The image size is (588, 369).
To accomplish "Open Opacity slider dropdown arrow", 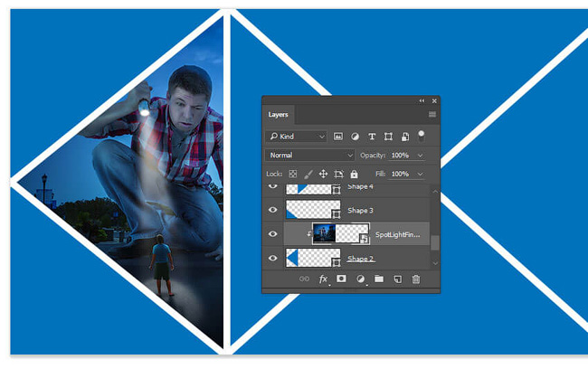I will pyautogui.click(x=421, y=156).
